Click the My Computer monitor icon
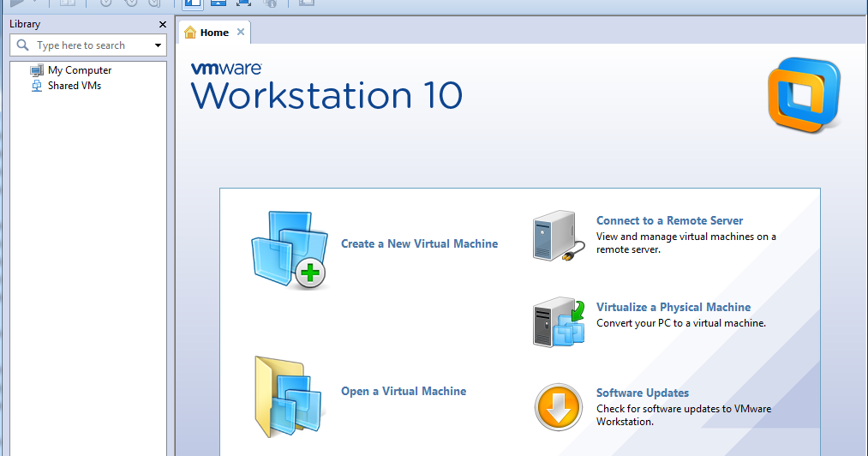This screenshot has width=868, height=456. pos(37,70)
